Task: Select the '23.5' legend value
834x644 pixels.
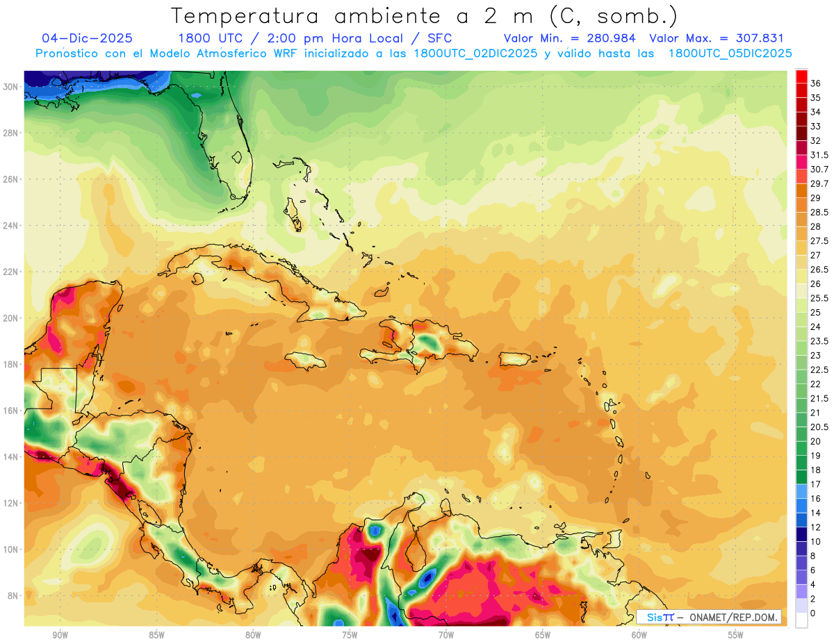Action: coord(819,341)
